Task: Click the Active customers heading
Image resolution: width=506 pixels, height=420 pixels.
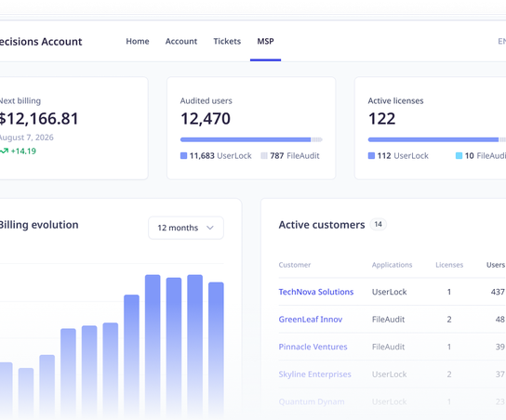Action: pos(322,225)
